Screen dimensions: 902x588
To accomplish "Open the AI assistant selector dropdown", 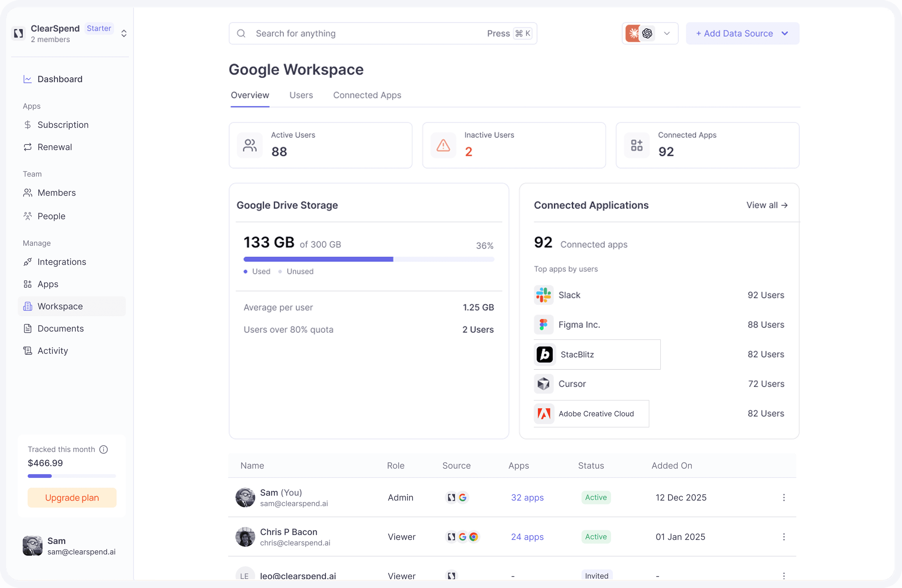I will [650, 33].
